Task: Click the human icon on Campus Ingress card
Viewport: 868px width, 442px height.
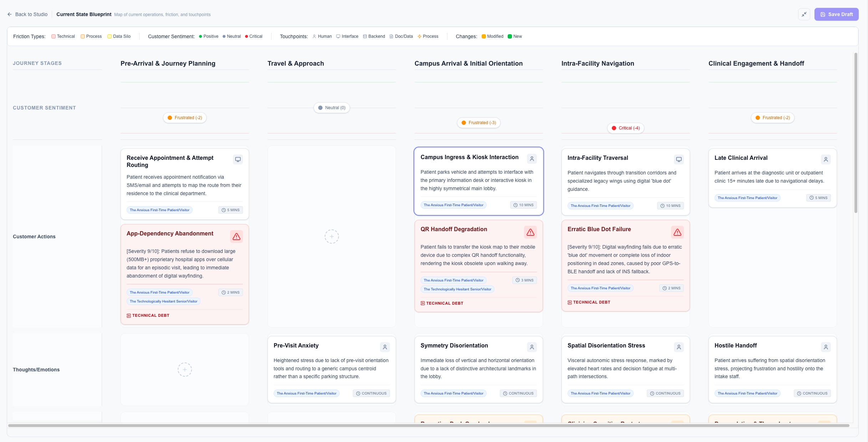Action: click(x=532, y=159)
